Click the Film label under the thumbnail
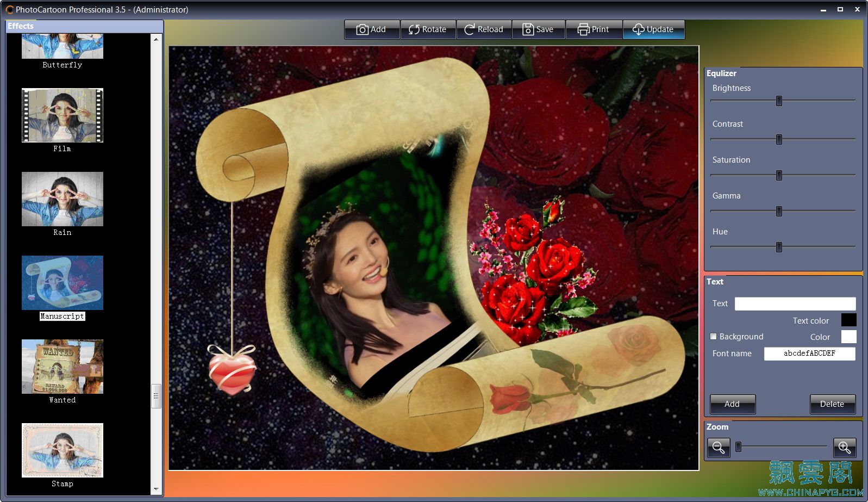Image resolution: width=868 pixels, height=502 pixels. point(63,148)
